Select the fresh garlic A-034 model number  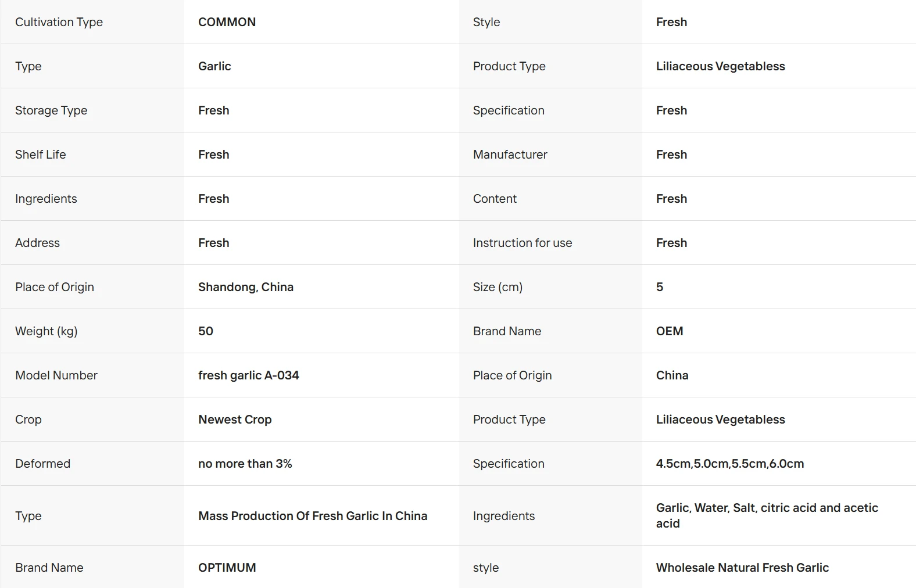click(x=249, y=375)
